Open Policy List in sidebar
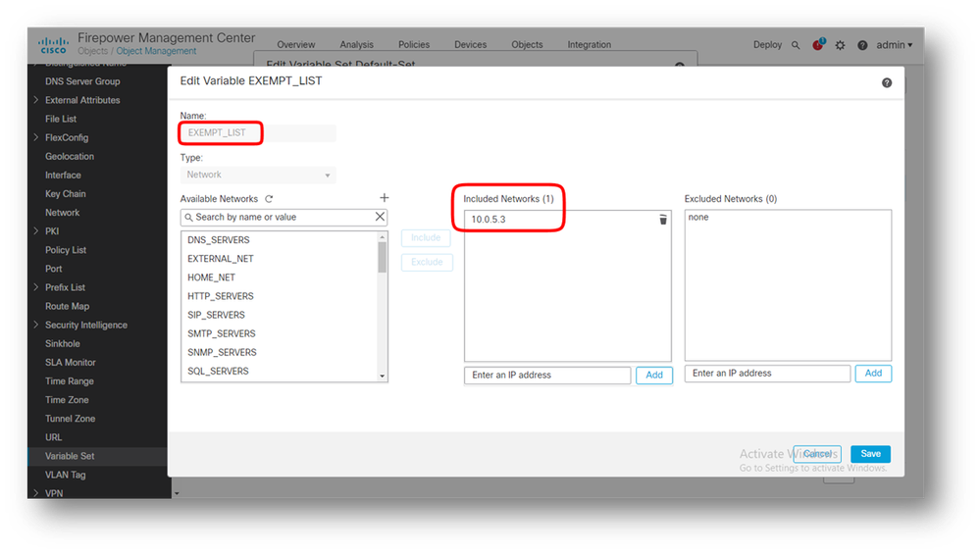 66,250
